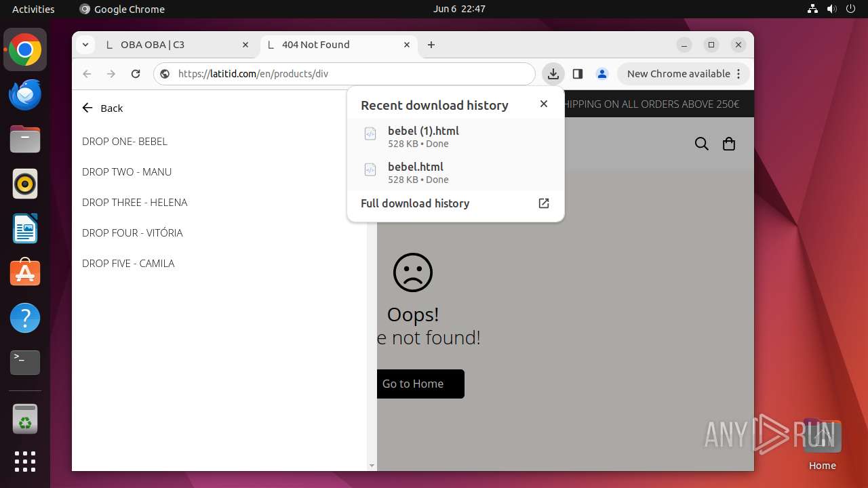Viewport: 868px width, 488px height.
Task: Go forward in browser history
Action: (x=111, y=74)
